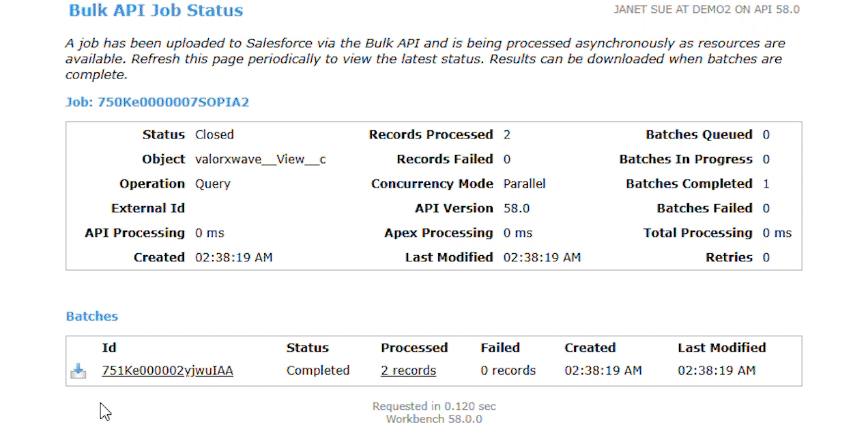The height and width of the screenshot is (423, 868).
Task: Select the API Version 58.0 value
Action: click(517, 208)
